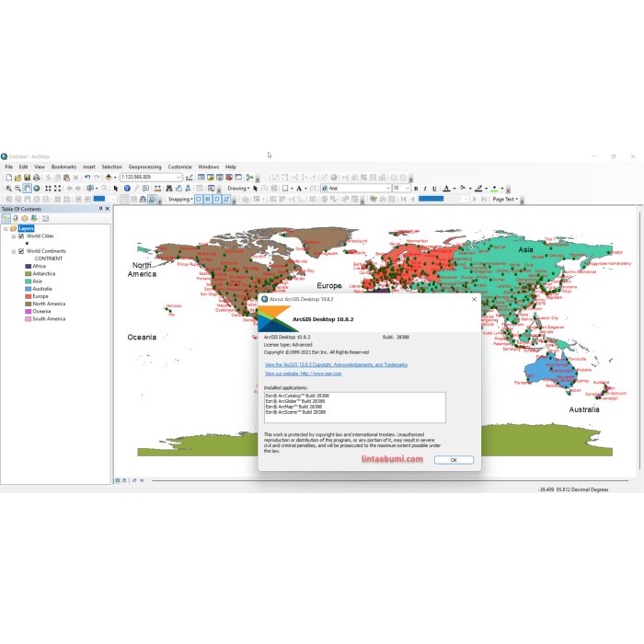Screen dimensions: 644x644
Task: Collapse the Layers data frame node
Action: pyautogui.click(x=6, y=229)
